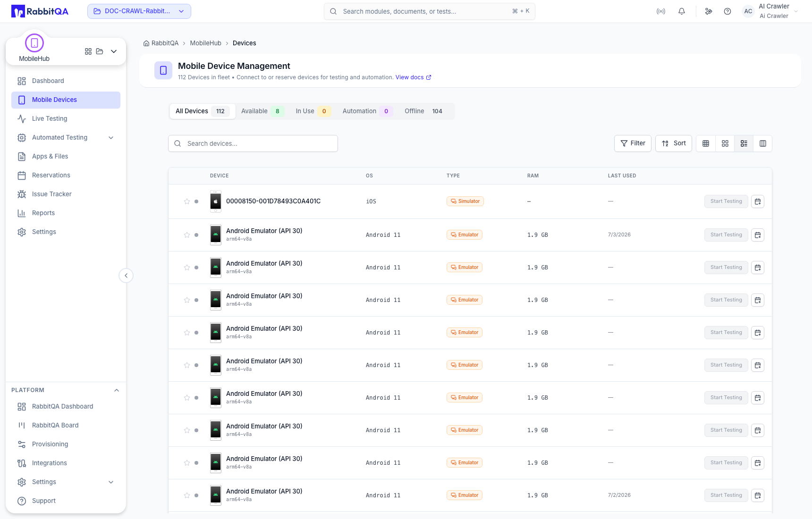Switch to table view layout icon
The image size is (812, 519).
706,143
